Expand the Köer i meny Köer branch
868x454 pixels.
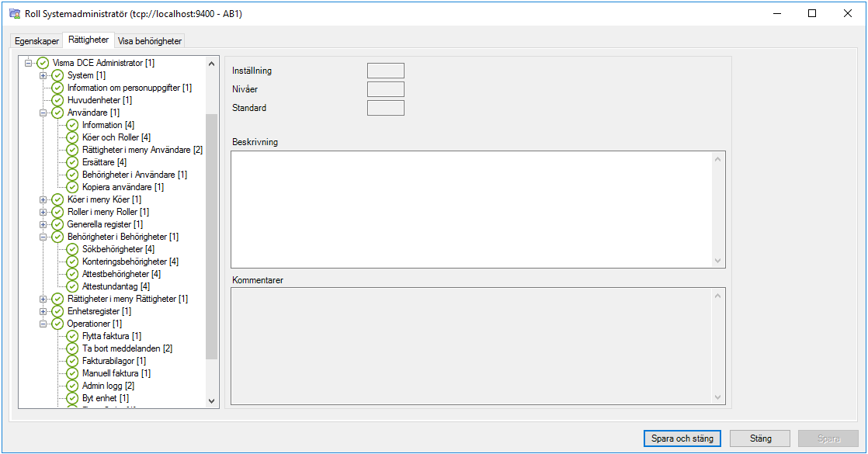(44, 199)
